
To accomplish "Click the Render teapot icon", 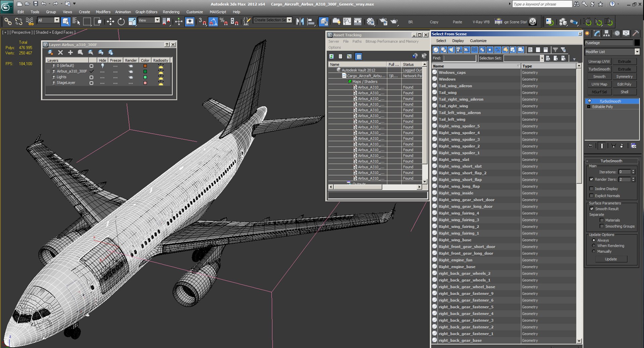I will click(x=394, y=22).
